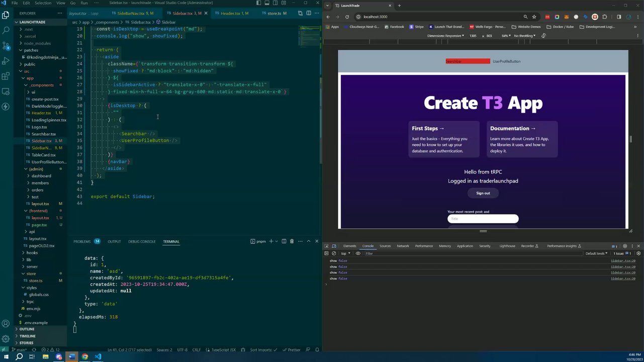
Task: Toggle the device toolbar in DevTools
Action: [334, 246]
